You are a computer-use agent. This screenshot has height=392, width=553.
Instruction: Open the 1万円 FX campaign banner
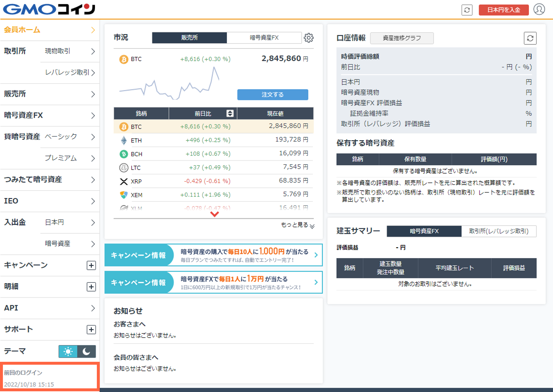tap(213, 282)
